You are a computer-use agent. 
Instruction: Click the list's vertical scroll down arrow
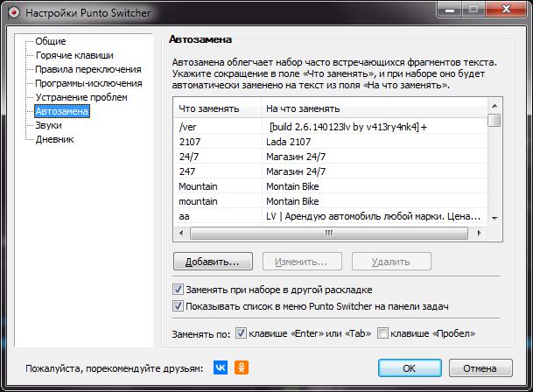coord(494,218)
